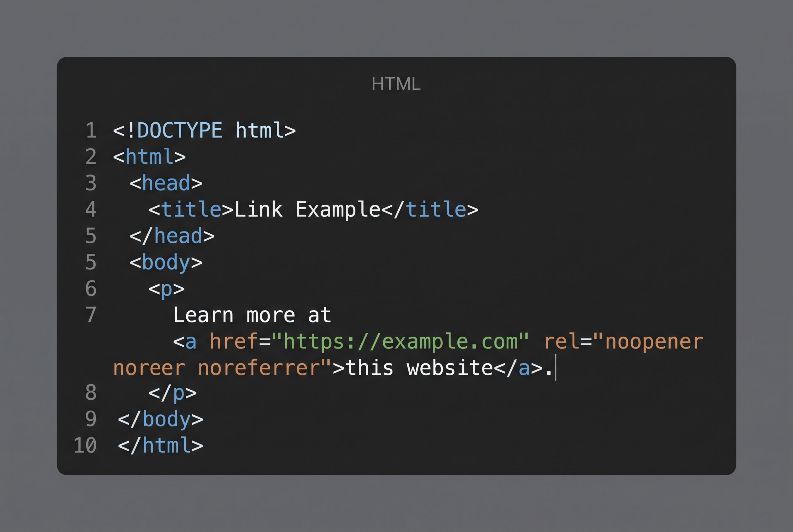Click the 'this website' link text
The image size is (793, 532).
tap(419, 368)
